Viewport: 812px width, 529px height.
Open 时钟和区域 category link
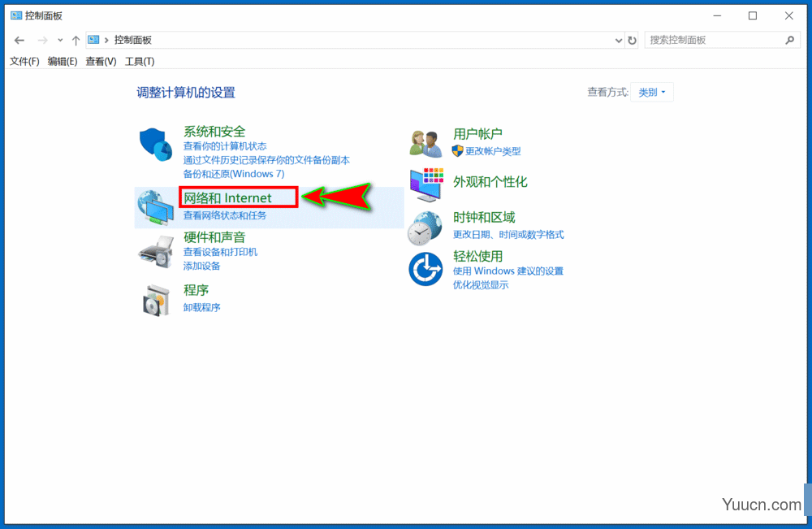tap(484, 218)
